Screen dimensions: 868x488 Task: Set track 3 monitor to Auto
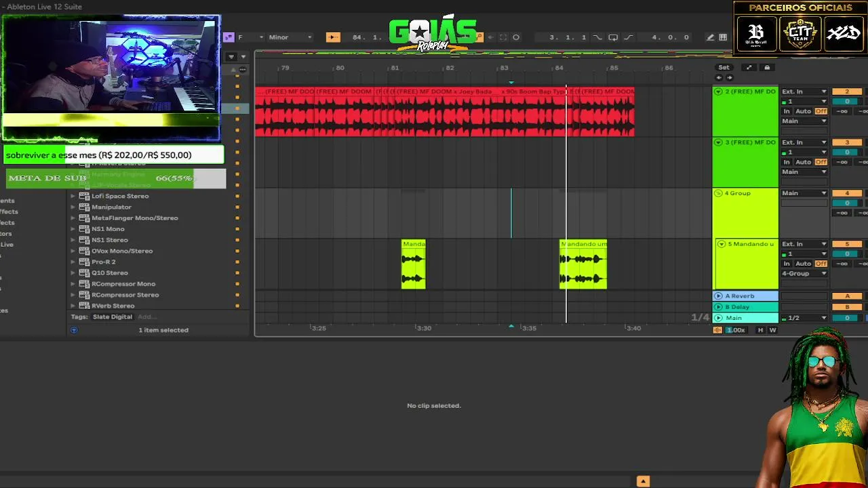(x=803, y=162)
